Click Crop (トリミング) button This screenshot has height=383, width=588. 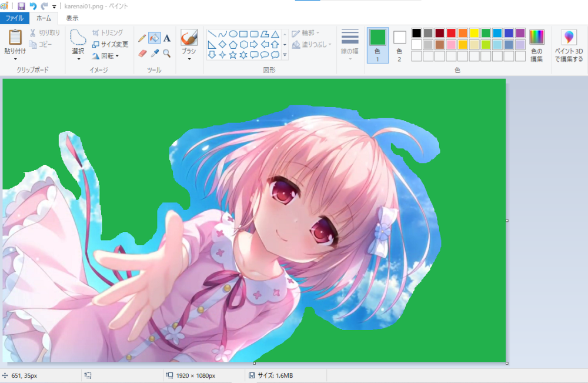click(x=108, y=33)
